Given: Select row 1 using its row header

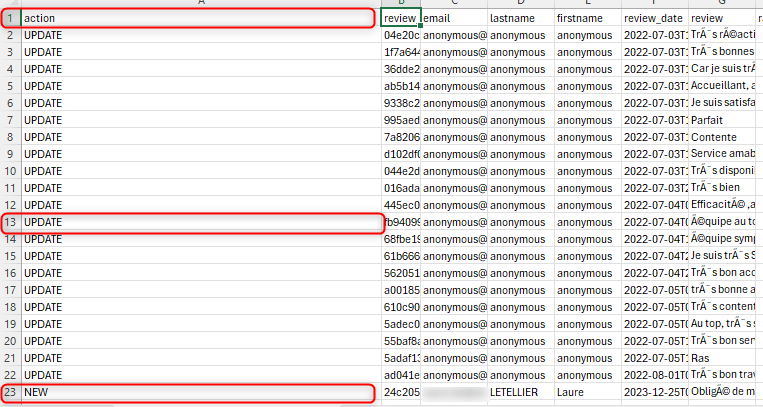Looking at the screenshot, I should click(x=9, y=18).
